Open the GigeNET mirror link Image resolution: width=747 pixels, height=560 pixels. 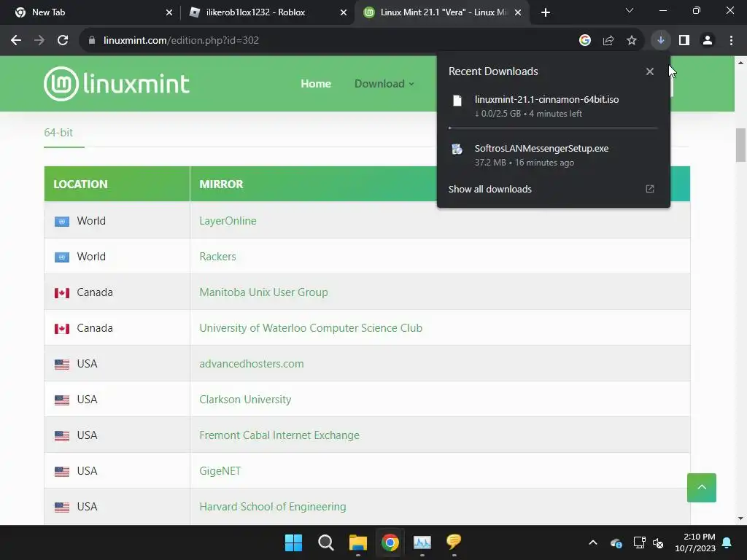pos(220,471)
